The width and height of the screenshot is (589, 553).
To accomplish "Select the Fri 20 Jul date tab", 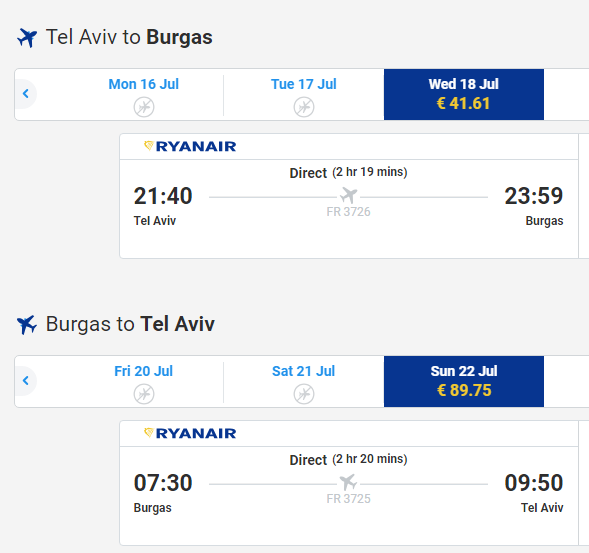I will [x=144, y=382].
